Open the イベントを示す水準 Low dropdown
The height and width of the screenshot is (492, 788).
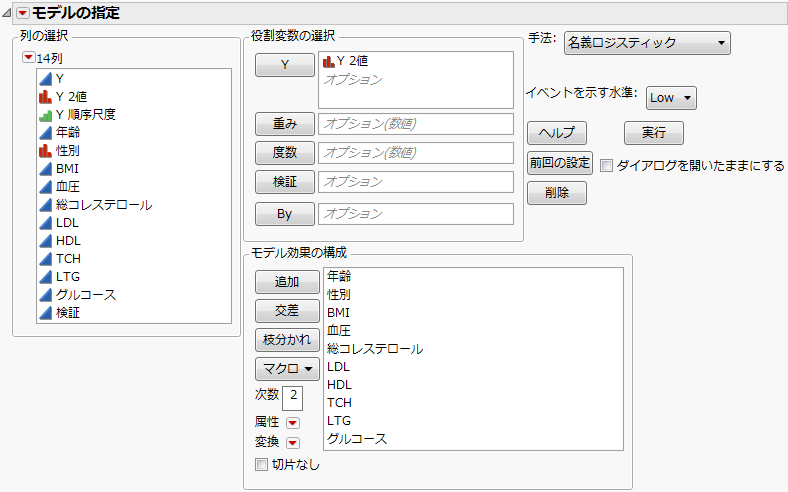[671, 97]
